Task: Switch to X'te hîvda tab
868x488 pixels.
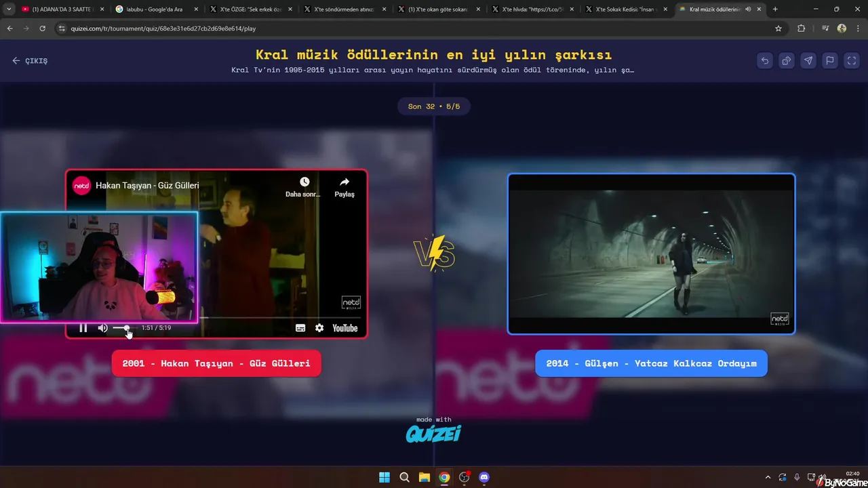Action: pos(531,9)
